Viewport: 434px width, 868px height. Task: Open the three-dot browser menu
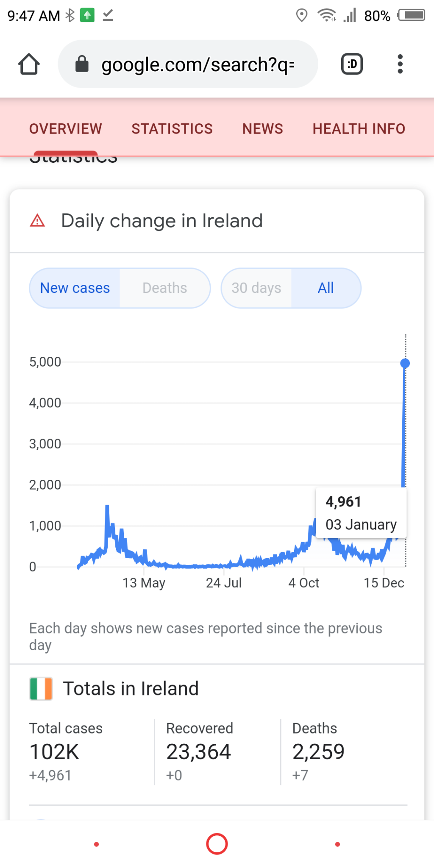[x=400, y=64]
